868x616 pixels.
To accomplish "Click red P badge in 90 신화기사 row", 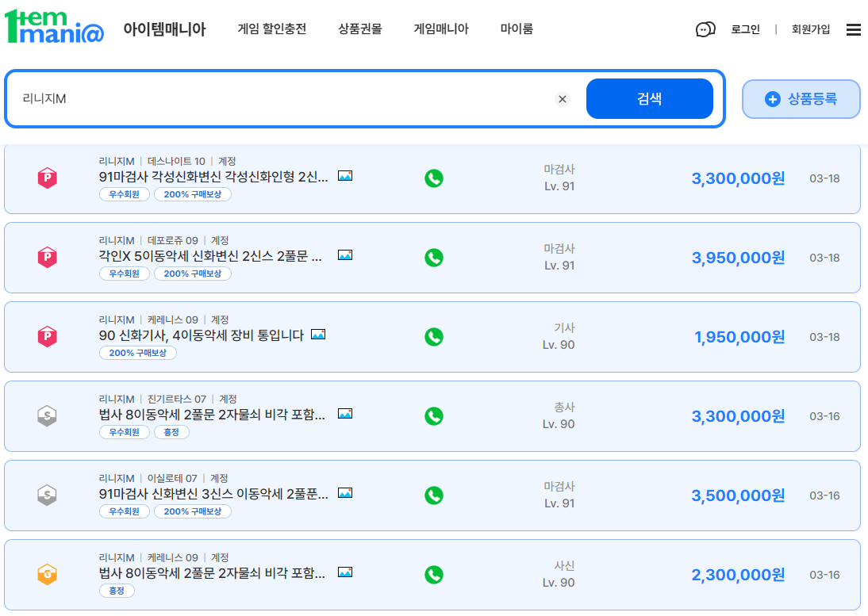I will click(47, 336).
